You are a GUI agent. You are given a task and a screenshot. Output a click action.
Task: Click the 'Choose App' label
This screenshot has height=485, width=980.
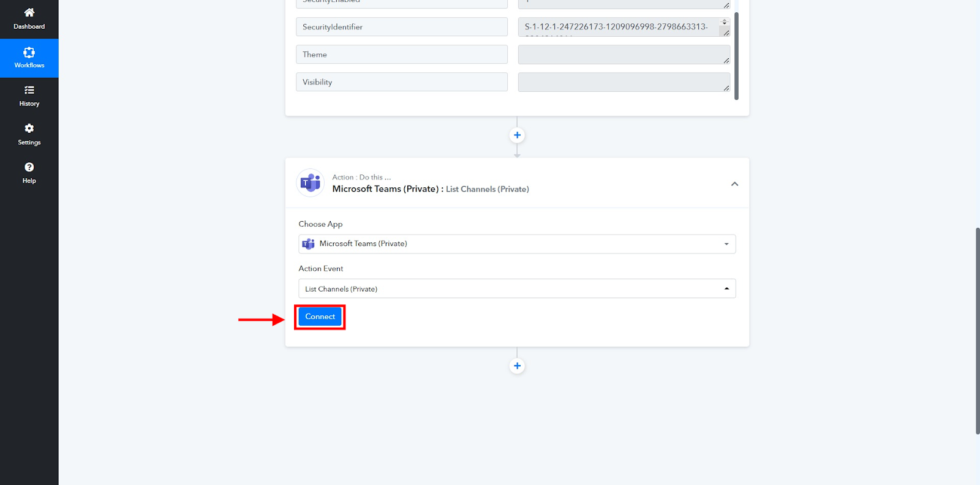(x=320, y=224)
